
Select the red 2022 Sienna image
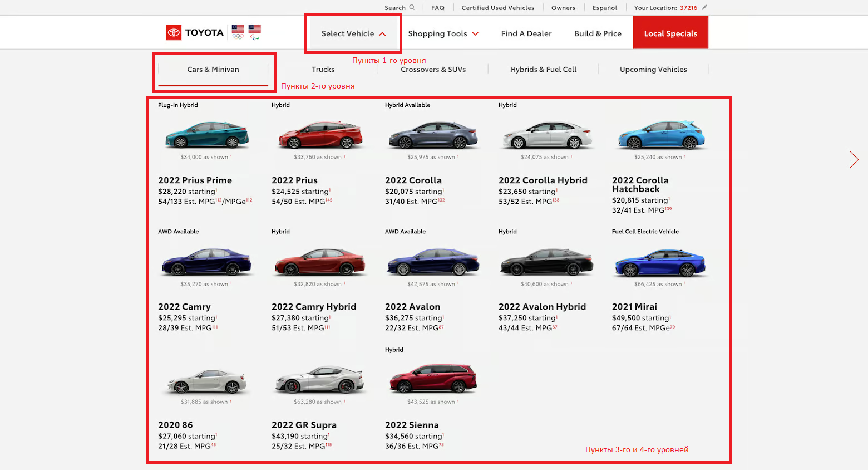[433, 379]
